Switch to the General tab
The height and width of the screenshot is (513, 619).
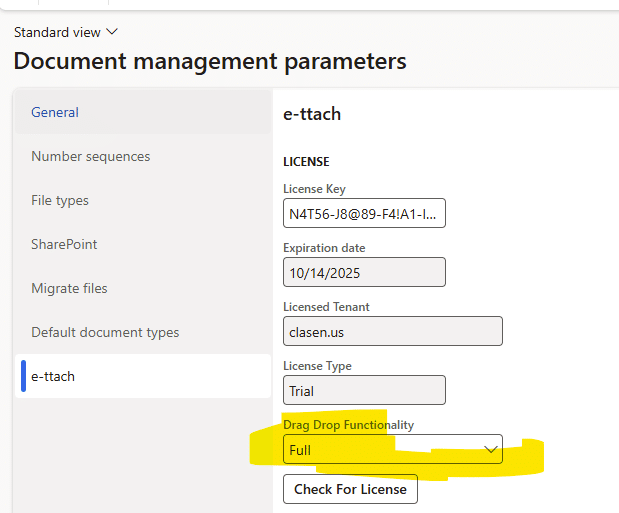pyautogui.click(x=55, y=112)
